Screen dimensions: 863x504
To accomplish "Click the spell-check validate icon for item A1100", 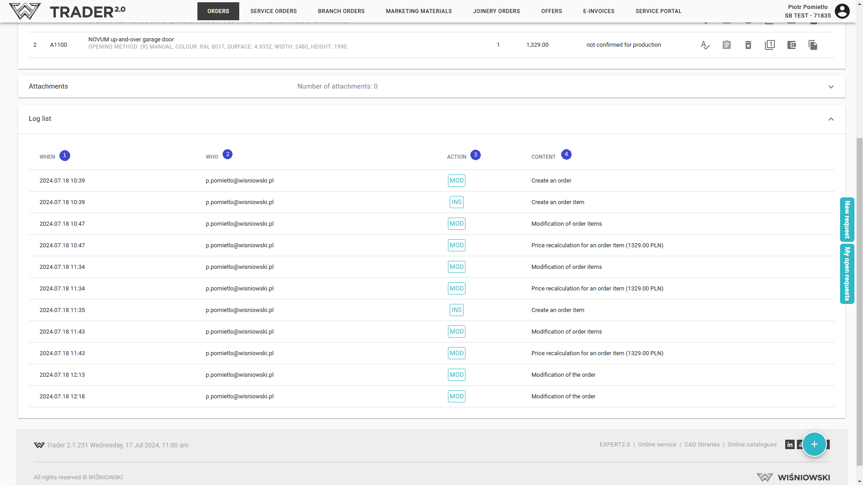I will [705, 45].
